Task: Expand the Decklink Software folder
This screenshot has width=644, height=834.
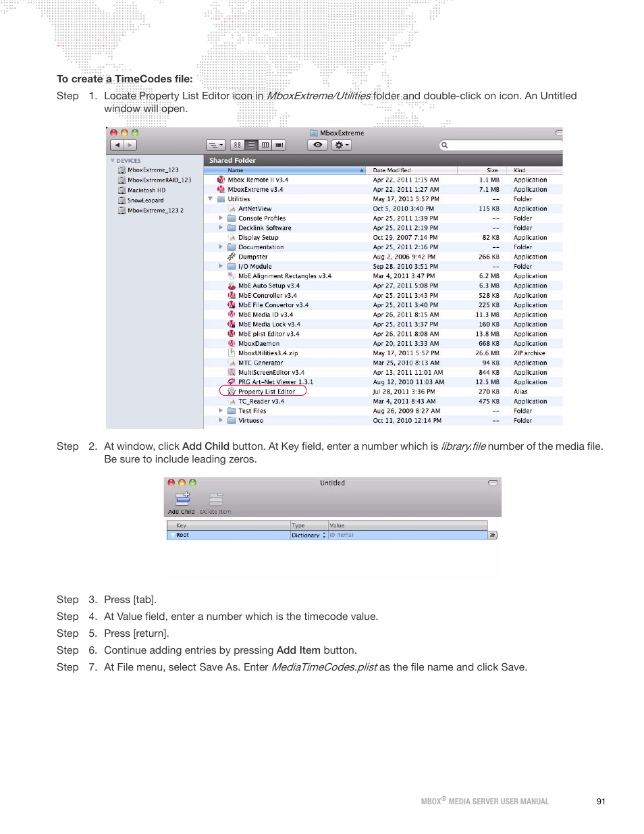Action: pos(221,228)
